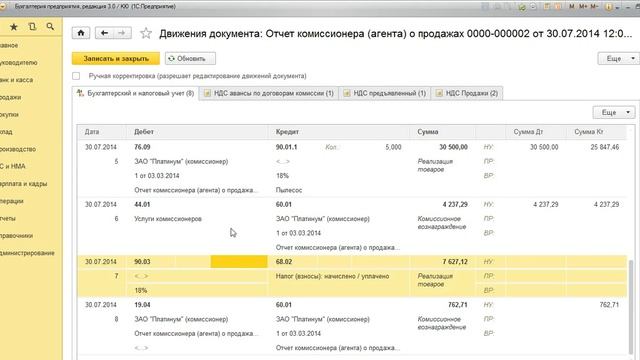Open ОС и НМА section in sidebar
Screen dimensions: 640x360
13,166
